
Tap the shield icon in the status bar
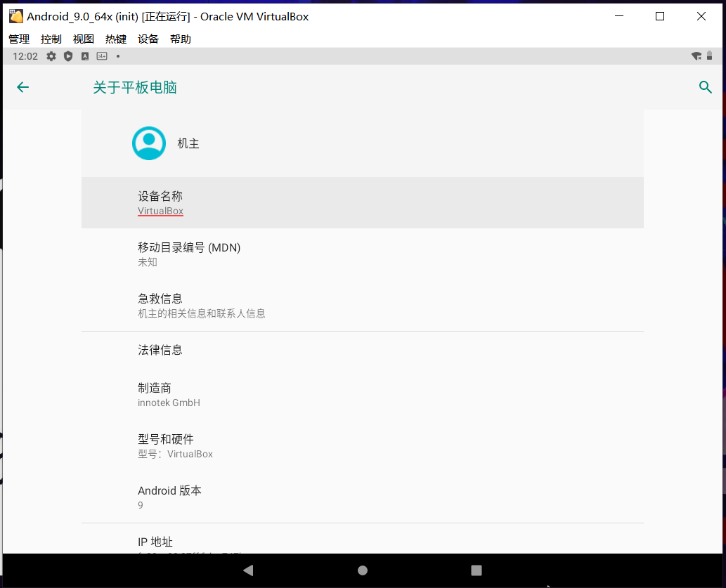[x=68, y=56]
